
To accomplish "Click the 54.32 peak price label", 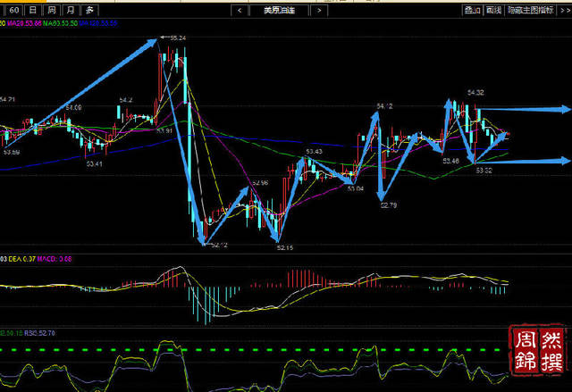I will point(475,92).
